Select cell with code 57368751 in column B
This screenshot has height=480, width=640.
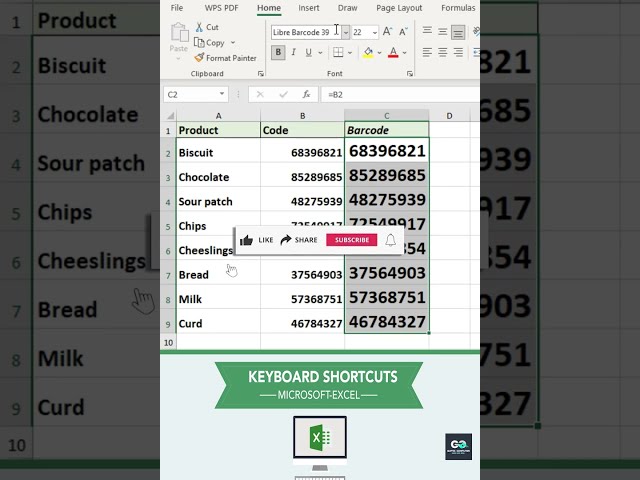click(x=302, y=299)
